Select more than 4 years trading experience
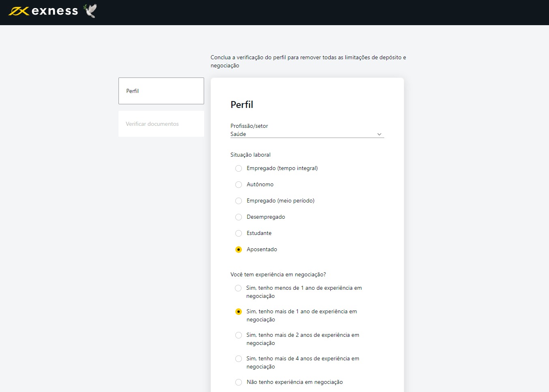The height and width of the screenshot is (392, 549). [239, 359]
